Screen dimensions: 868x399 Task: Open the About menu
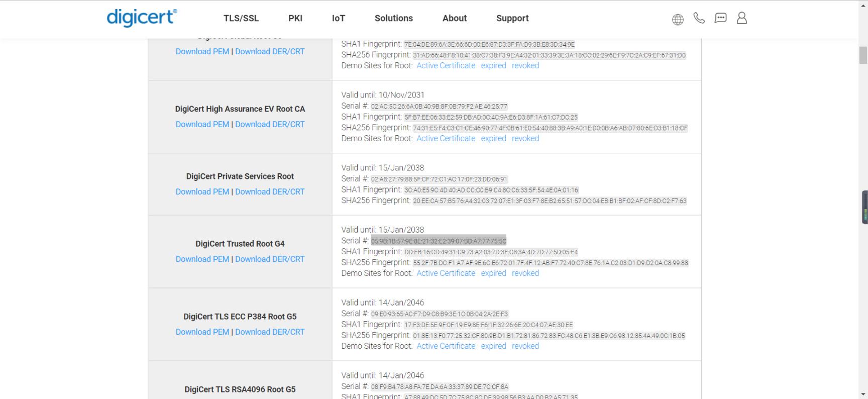(x=455, y=18)
